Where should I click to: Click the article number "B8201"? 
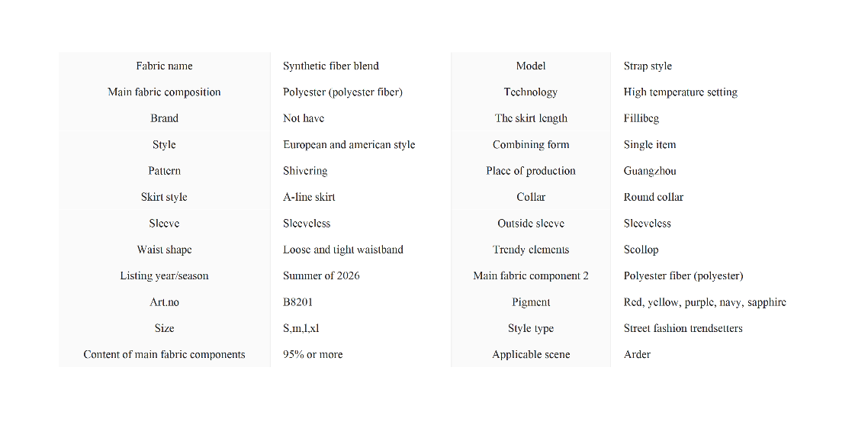[297, 302]
